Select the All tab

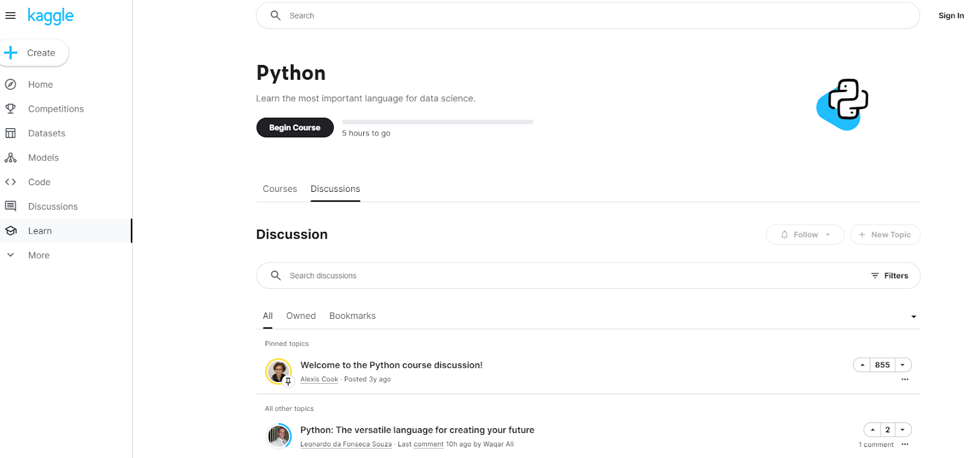pos(268,316)
